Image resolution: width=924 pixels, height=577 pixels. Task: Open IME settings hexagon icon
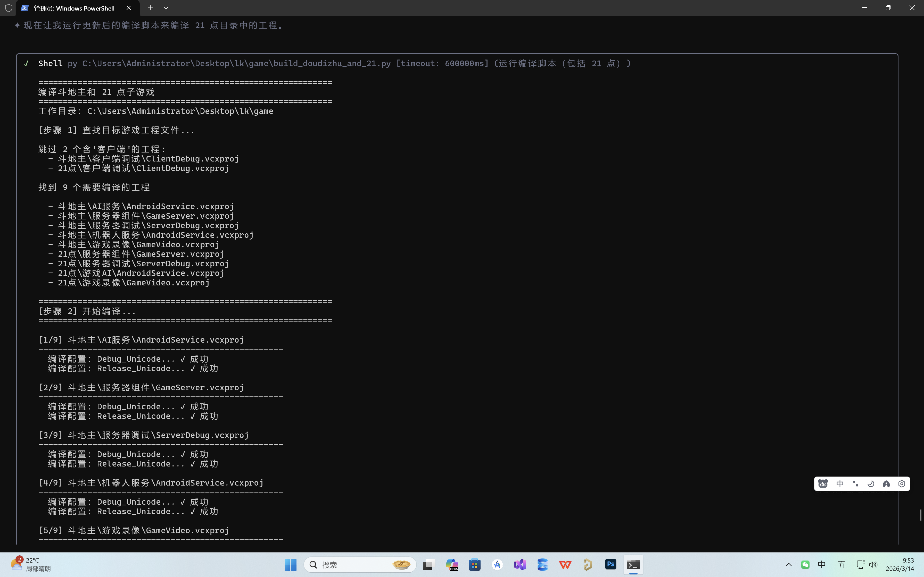(x=902, y=484)
